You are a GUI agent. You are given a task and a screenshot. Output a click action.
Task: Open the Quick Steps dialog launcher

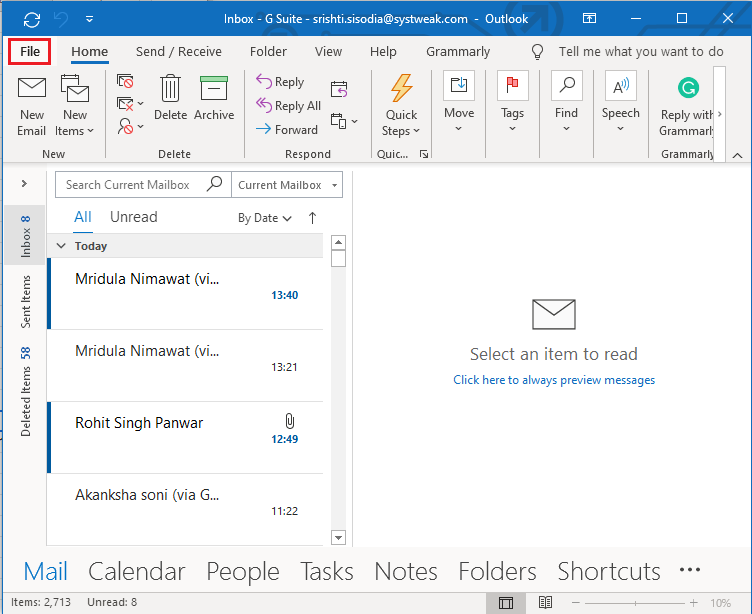pyautogui.click(x=423, y=154)
